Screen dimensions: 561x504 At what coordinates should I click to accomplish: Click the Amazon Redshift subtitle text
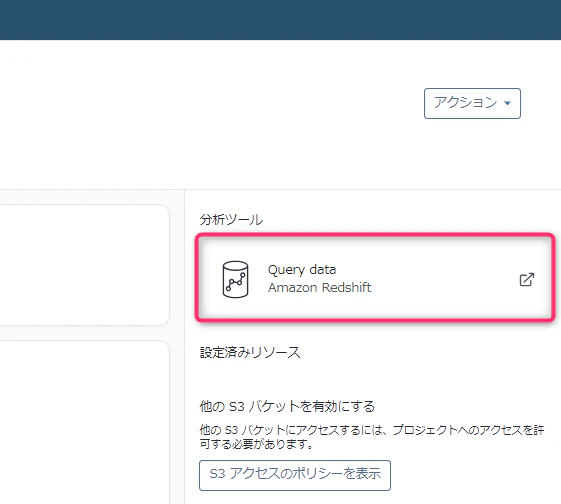tap(319, 288)
